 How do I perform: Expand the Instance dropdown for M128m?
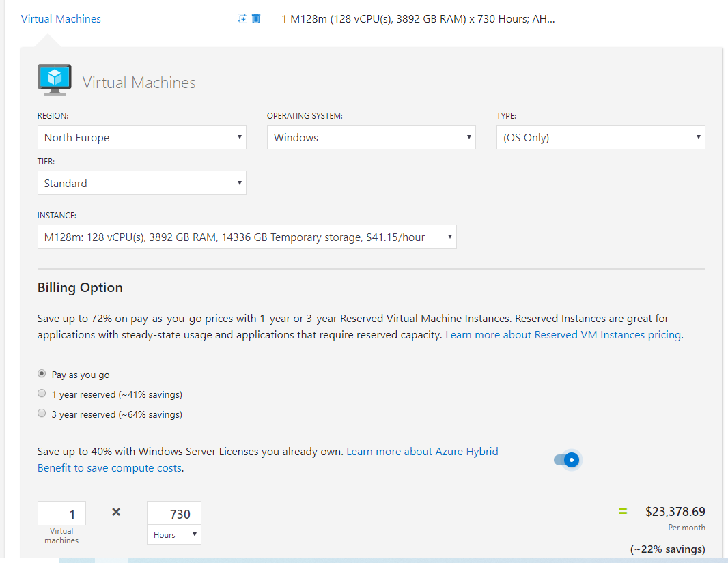point(247,237)
